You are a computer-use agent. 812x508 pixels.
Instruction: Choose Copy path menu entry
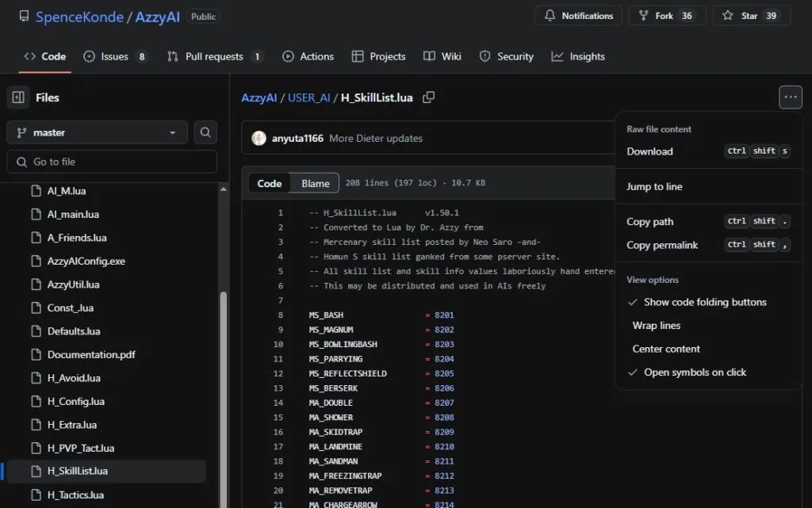tap(708, 221)
